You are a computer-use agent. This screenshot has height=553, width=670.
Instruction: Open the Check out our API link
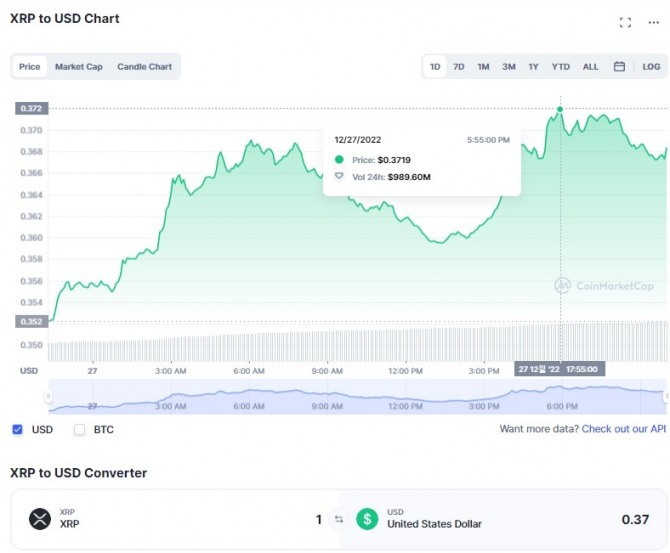click(x=623, y=429)
